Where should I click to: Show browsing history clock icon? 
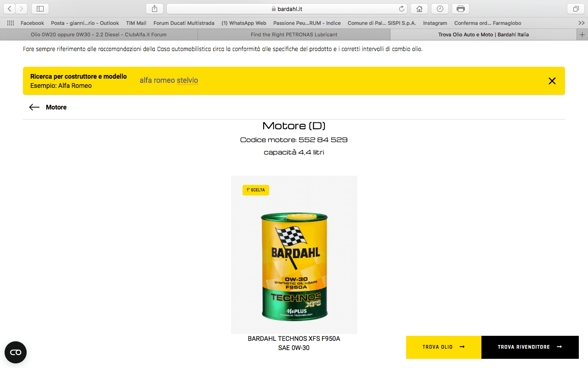click(x=440, y=9)
